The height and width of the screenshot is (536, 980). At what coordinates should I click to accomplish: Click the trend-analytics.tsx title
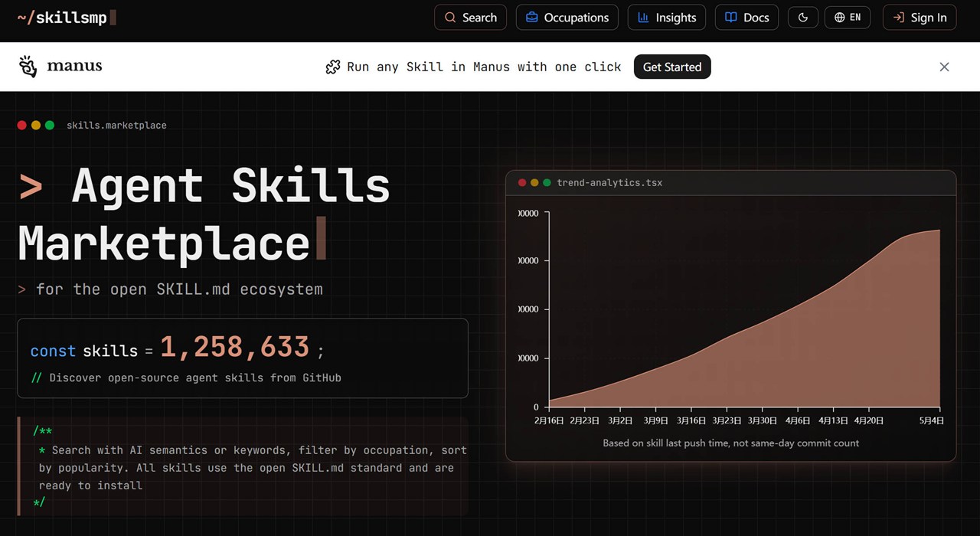(609, 182)
